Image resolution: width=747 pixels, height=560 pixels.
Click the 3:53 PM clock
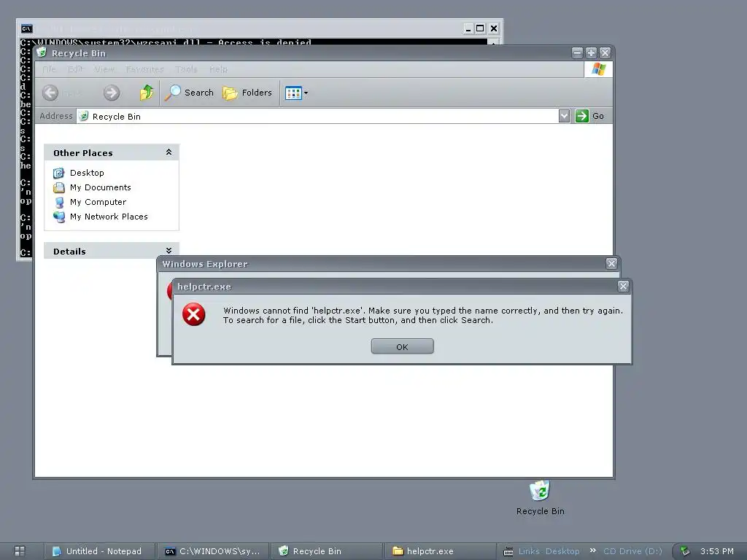716,551
